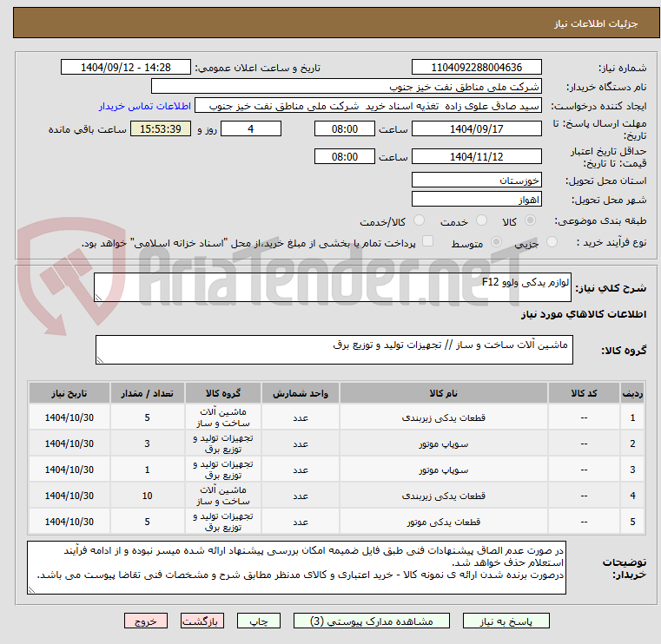Click the remaining time field 15:53:39
This screenshot has height=644, width=661.
pyautogui.click(x=161, y=128)
